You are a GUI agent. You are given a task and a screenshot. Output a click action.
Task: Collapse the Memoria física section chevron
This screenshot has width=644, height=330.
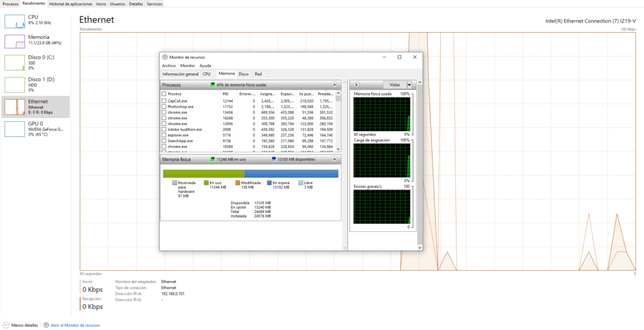(x=335, y=160)
